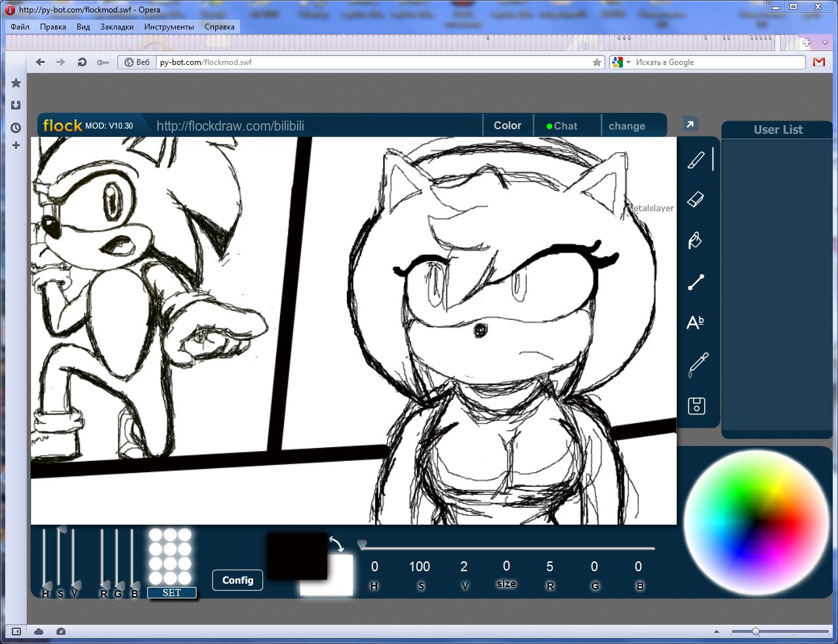
Task: Select the Eraser tool
Action: pyautogui.click(x=696, y=199)
